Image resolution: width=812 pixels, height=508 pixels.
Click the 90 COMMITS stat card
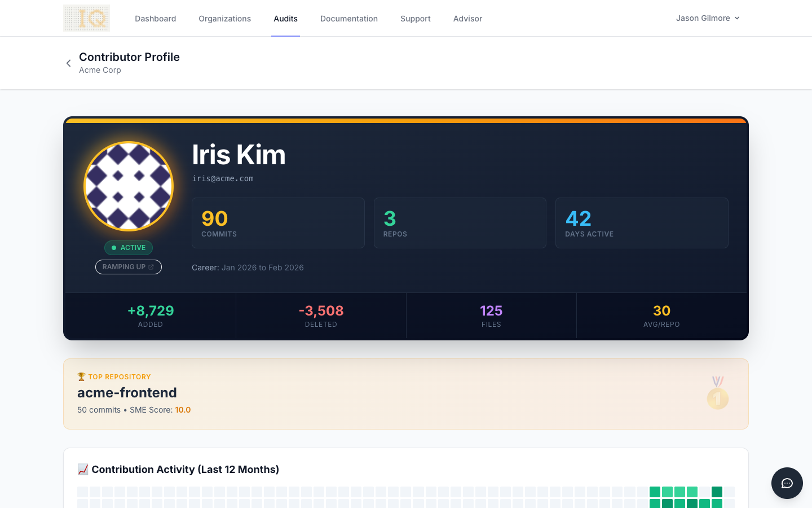point(278,222)
